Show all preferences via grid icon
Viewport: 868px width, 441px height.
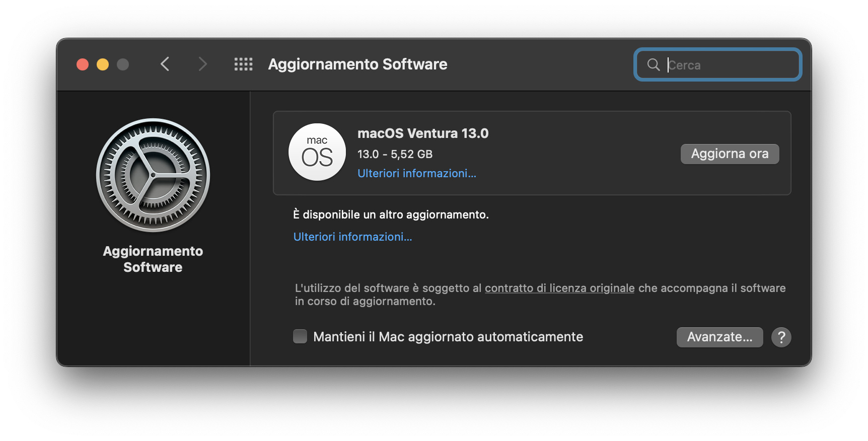coord(243,64)
